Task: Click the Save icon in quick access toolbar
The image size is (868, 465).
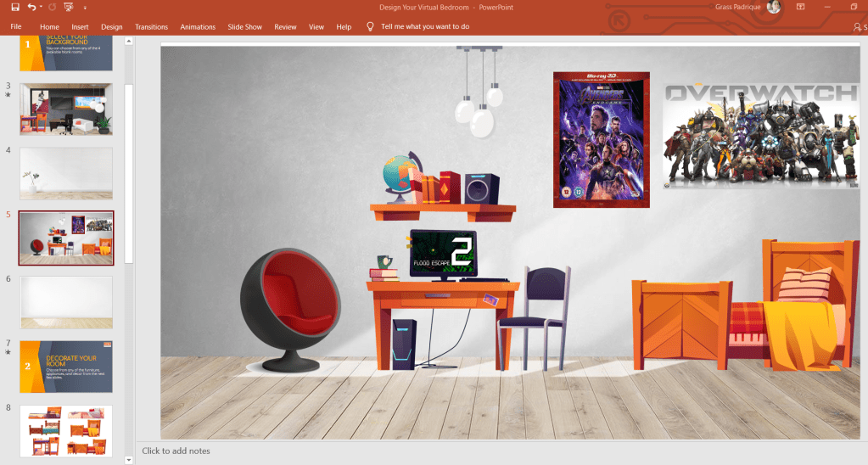Action: (15, 8)
